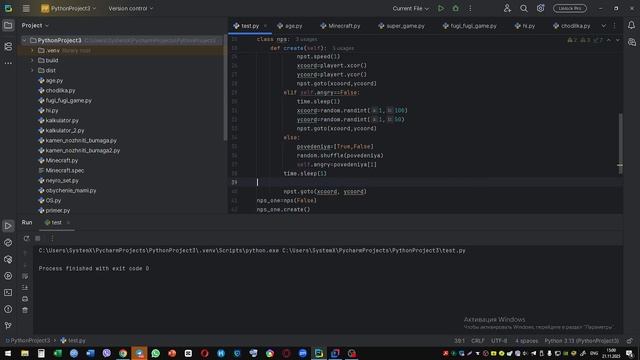
Task: Switch to the super_game.py editor tab
Action: [x=401, y=26]
